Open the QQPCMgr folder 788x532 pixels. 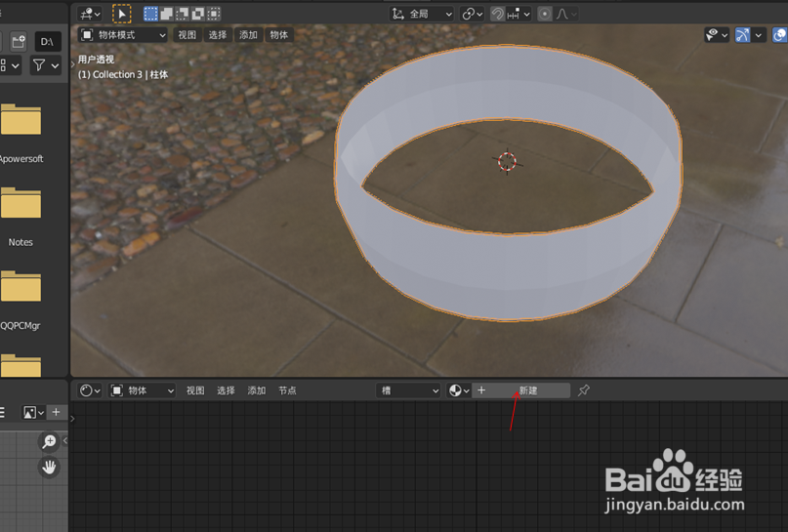tap(21, 300)
